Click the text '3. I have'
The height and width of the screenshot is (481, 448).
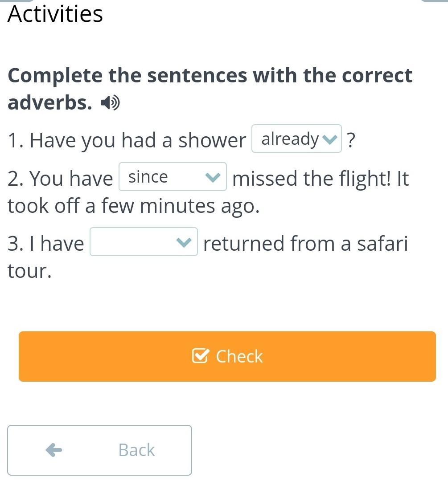[x=46, y=244]
